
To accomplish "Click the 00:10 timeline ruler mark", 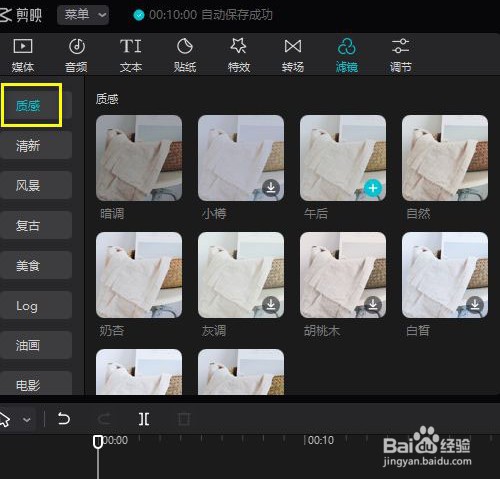I will 321,440.
